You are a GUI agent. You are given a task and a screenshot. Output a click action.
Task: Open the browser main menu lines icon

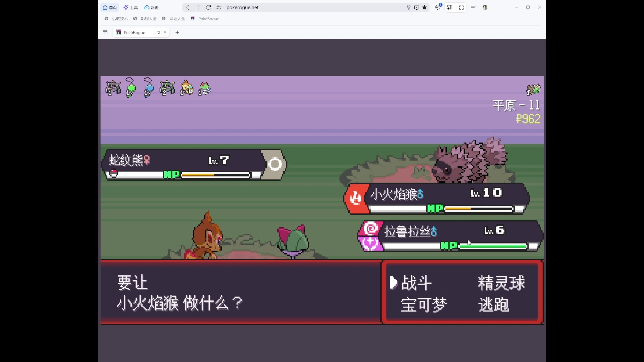473,7
